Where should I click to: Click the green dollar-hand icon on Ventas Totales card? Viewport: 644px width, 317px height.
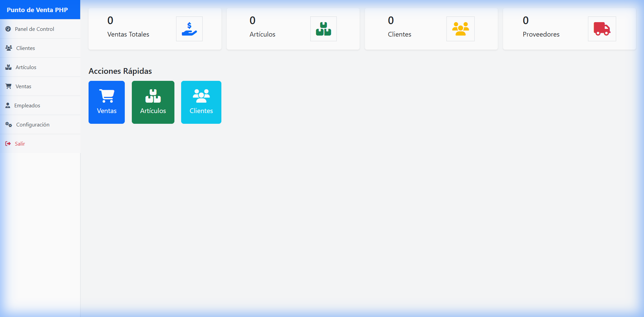pyautogui.click(x=189, y=29)
